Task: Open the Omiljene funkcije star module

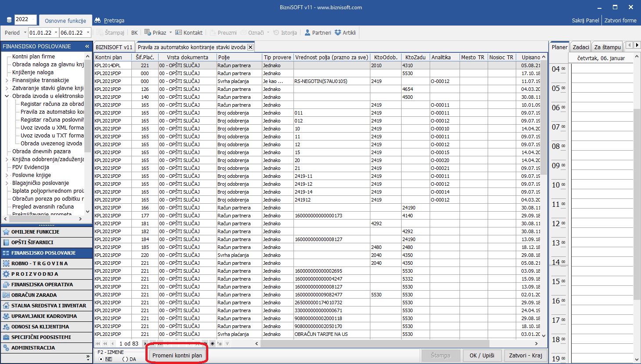Action: [35, 232]
